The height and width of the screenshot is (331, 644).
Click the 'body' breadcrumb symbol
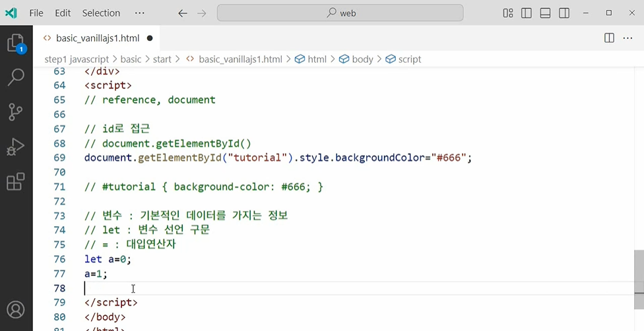[356, 59]
